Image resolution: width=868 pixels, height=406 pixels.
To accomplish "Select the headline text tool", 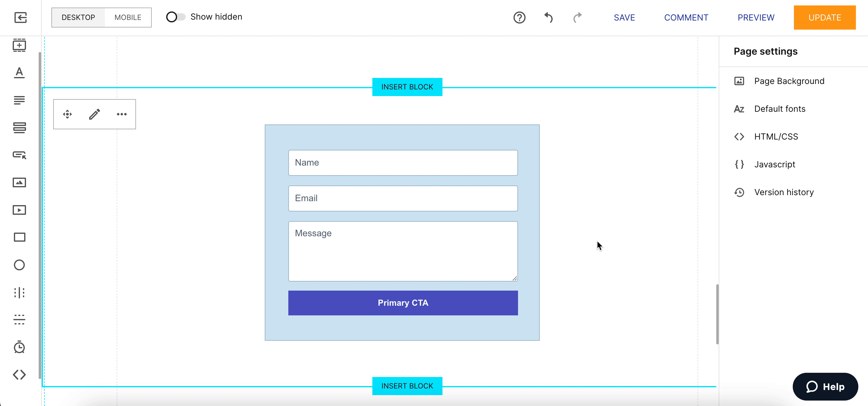I will [19, 72].
